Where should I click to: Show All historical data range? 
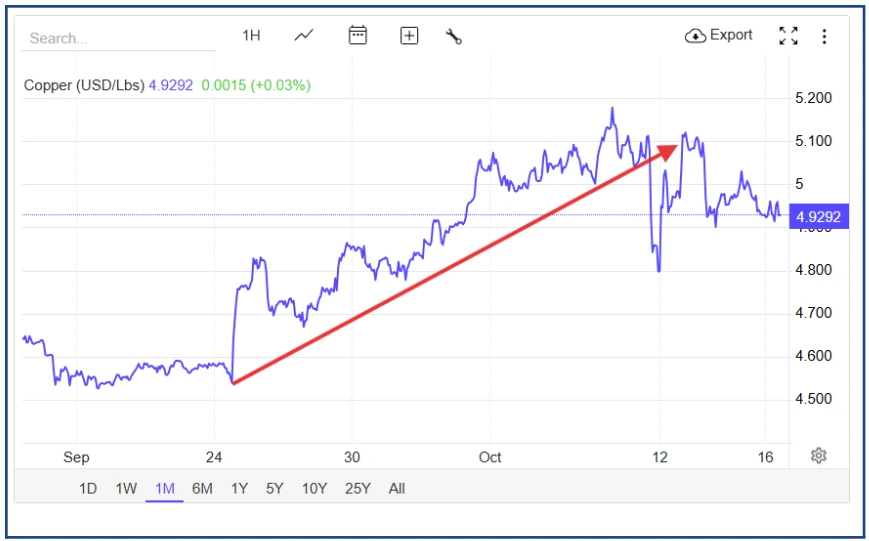(397, 489)
